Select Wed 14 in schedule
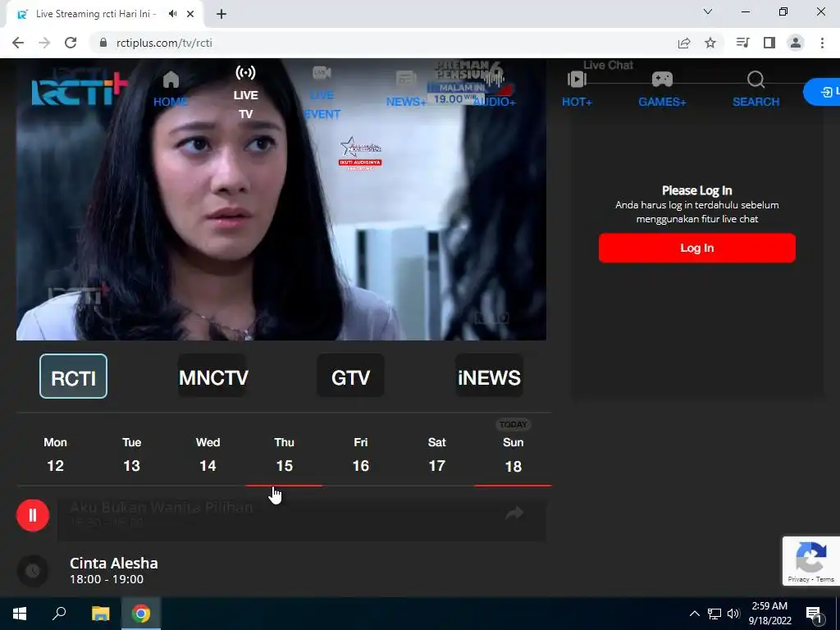The width and height of the screenshot is (840, 630). point(208,454)
